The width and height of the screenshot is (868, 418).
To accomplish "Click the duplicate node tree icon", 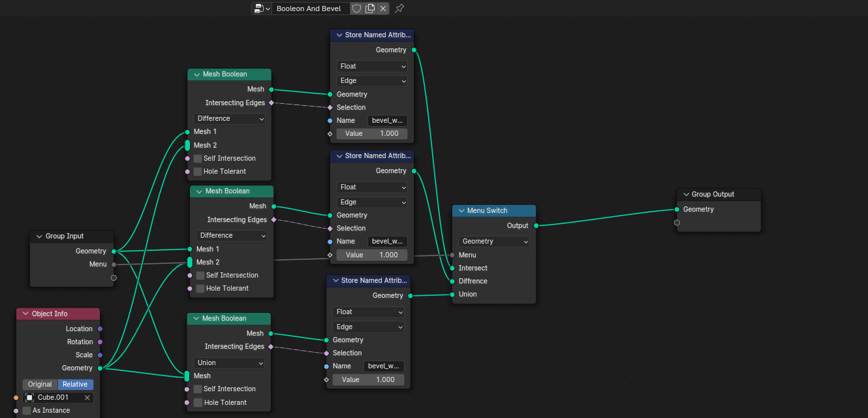I will tap(370, 8).
